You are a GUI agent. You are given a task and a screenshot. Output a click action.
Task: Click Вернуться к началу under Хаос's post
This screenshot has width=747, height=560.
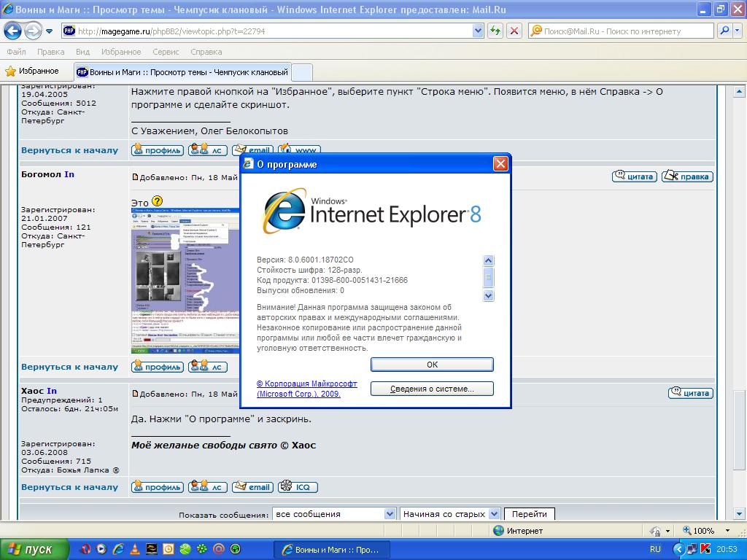pyautogui.click(x=69, y=487)
